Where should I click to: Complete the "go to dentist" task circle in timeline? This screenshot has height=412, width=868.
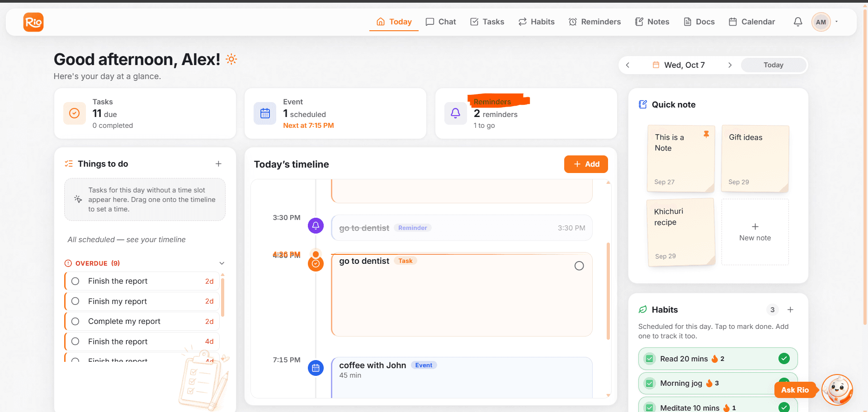tap(579, 266)
